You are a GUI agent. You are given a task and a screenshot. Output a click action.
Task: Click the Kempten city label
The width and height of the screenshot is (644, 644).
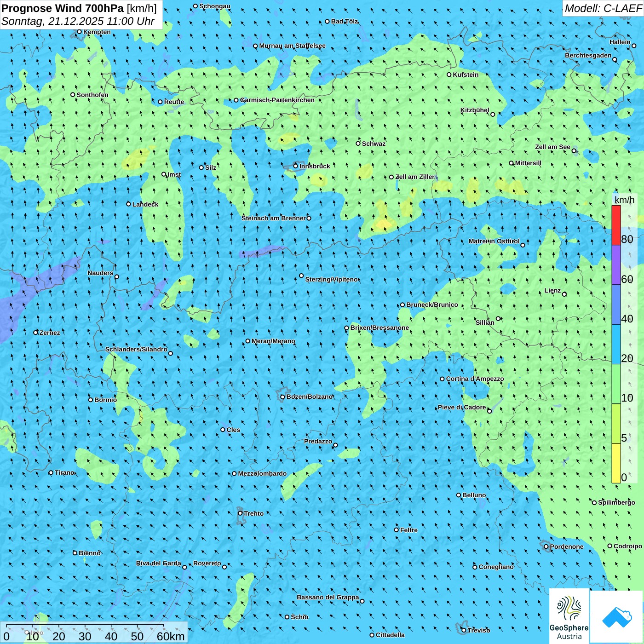[97, 32]
